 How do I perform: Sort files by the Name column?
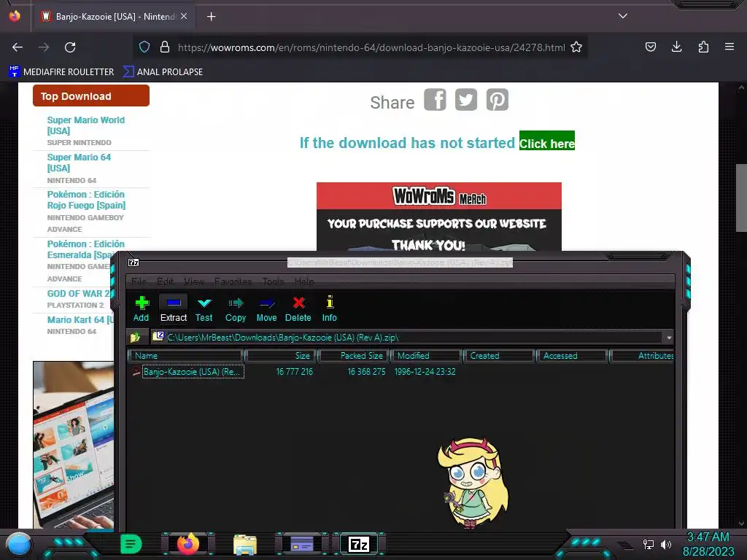click(186, 356)
